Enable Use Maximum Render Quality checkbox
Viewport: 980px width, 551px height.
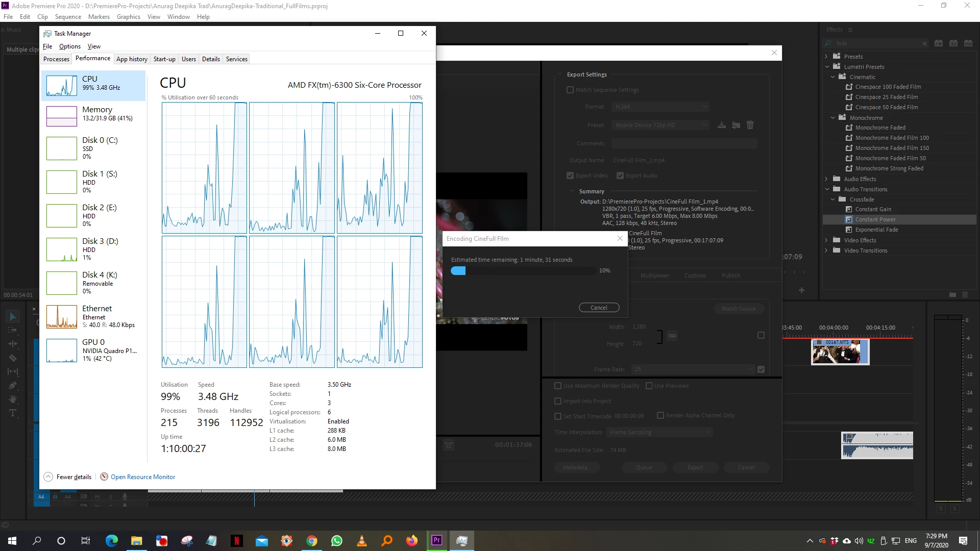coord(558,386)
